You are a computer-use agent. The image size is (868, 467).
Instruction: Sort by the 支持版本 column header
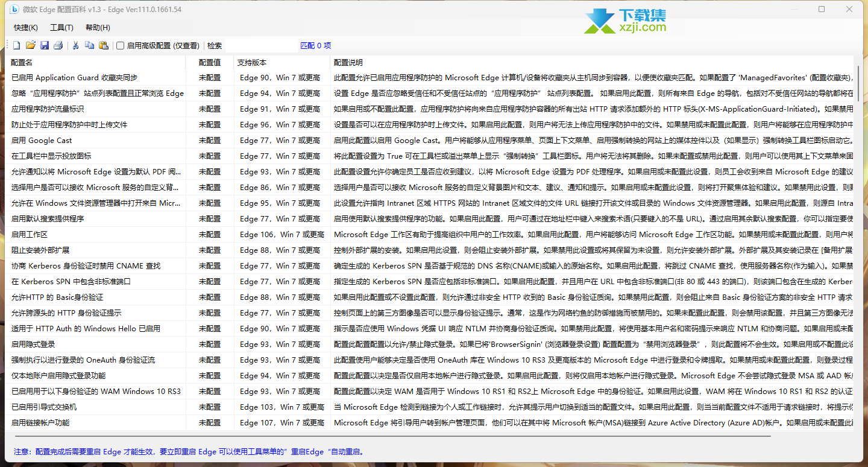tap(282, 62)
